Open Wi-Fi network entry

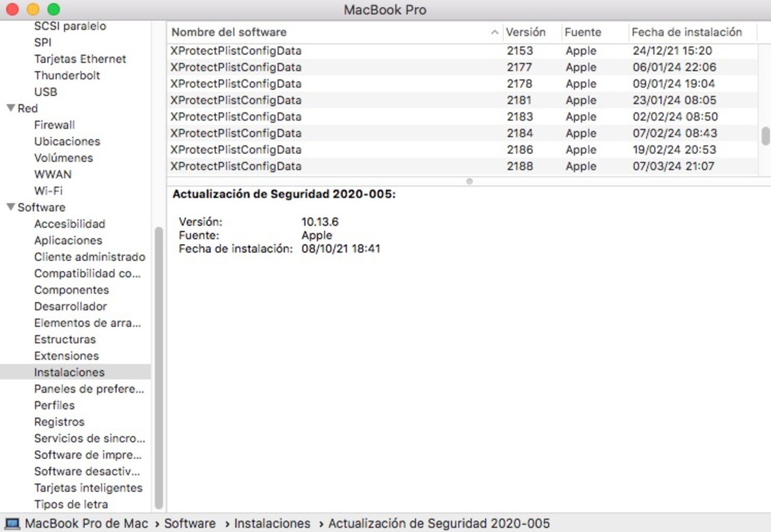click(48, 191)
